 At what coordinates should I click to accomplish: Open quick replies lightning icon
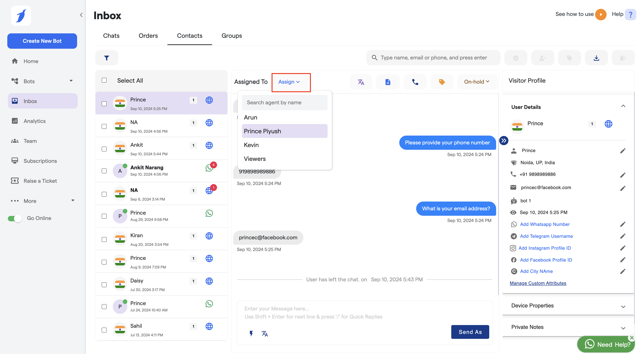click(x=251, y=333)
